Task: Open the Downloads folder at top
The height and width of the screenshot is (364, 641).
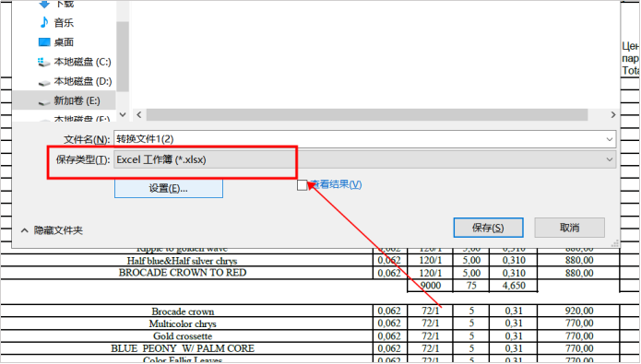Action: coord(56,4)
